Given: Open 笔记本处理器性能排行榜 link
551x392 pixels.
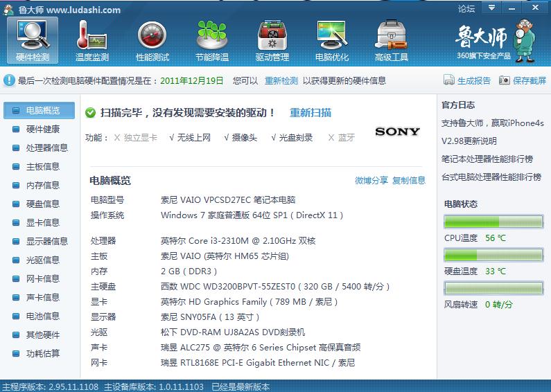Looking at the screenshot, I should (x=487, y=159).
